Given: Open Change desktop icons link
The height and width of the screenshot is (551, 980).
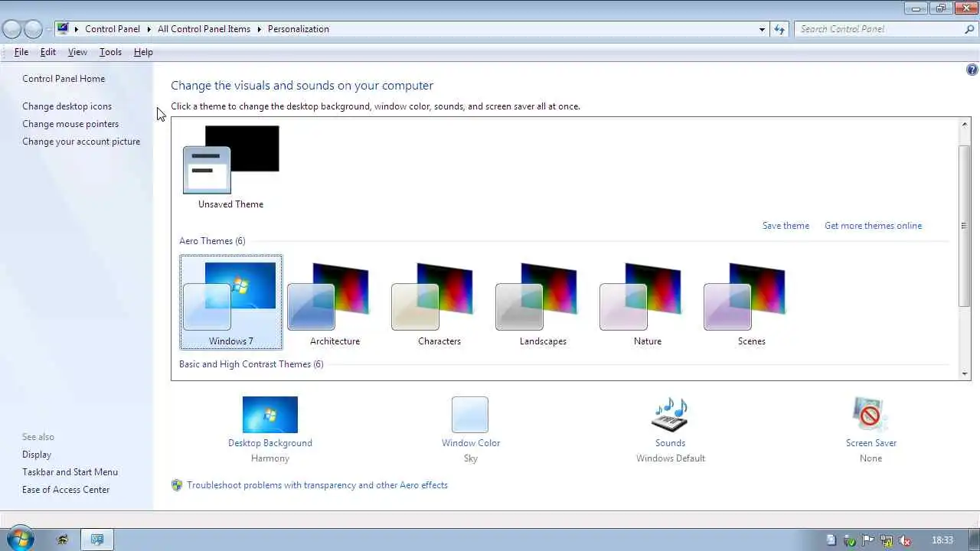Looking at the screenshot, I should pos(67,106).
